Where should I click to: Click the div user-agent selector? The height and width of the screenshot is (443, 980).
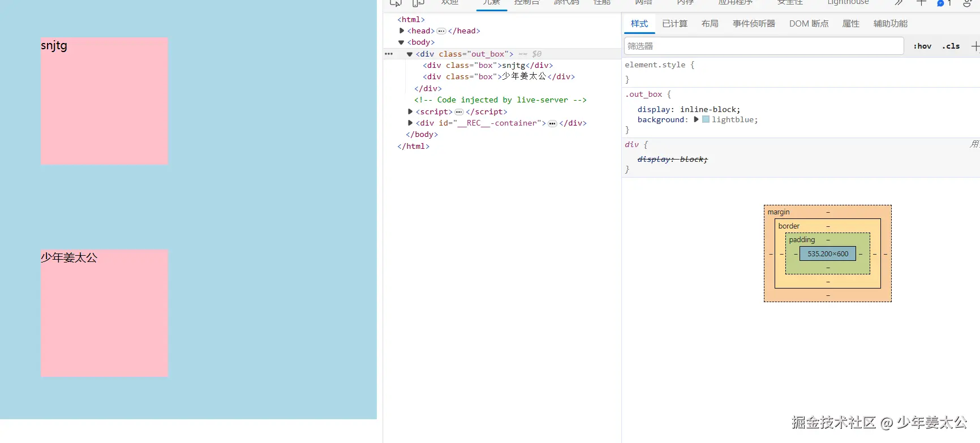[632, 145]
